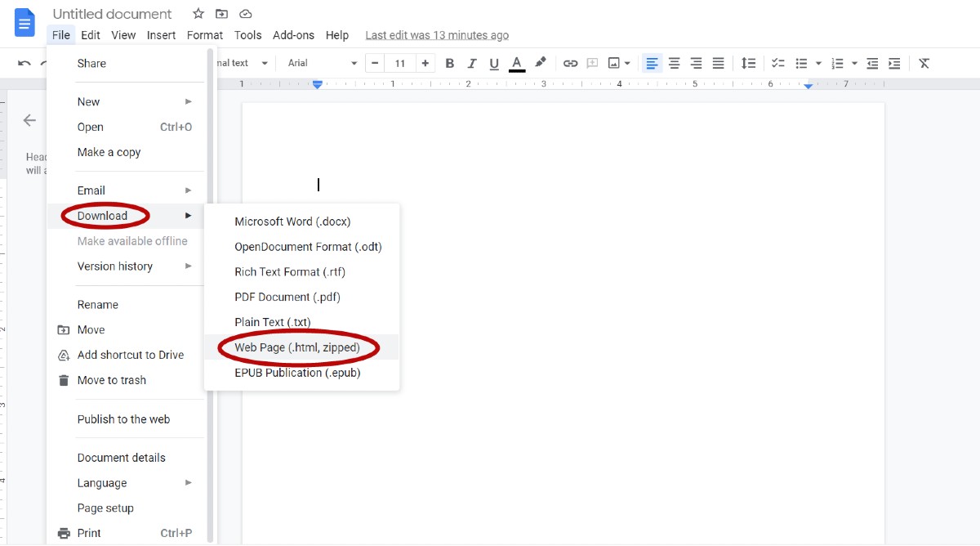Select center alignment

673,63
